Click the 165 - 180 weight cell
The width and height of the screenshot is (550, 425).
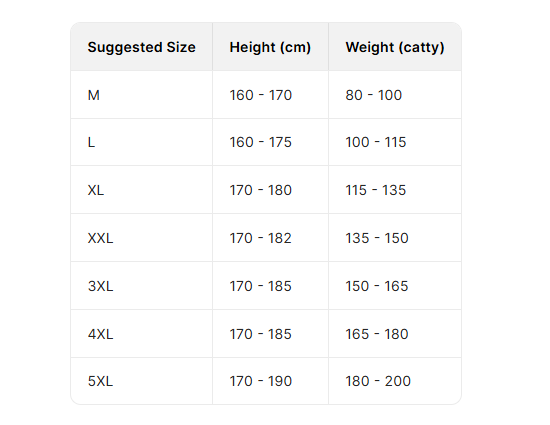point(395,334)
